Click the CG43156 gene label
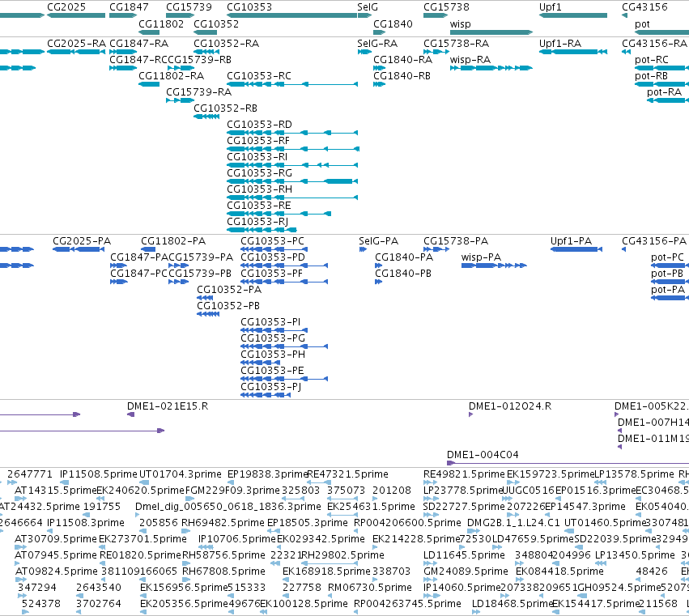The height and width of the screenshot is (616, 689). 644,7
